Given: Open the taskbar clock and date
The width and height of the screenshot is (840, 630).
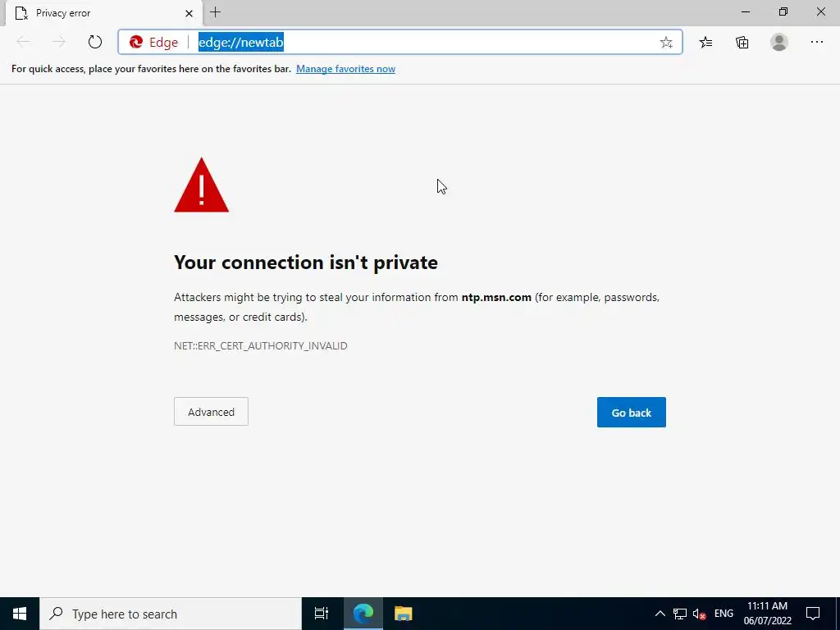Looking at the screenshot, I should (x=767, y=614).
